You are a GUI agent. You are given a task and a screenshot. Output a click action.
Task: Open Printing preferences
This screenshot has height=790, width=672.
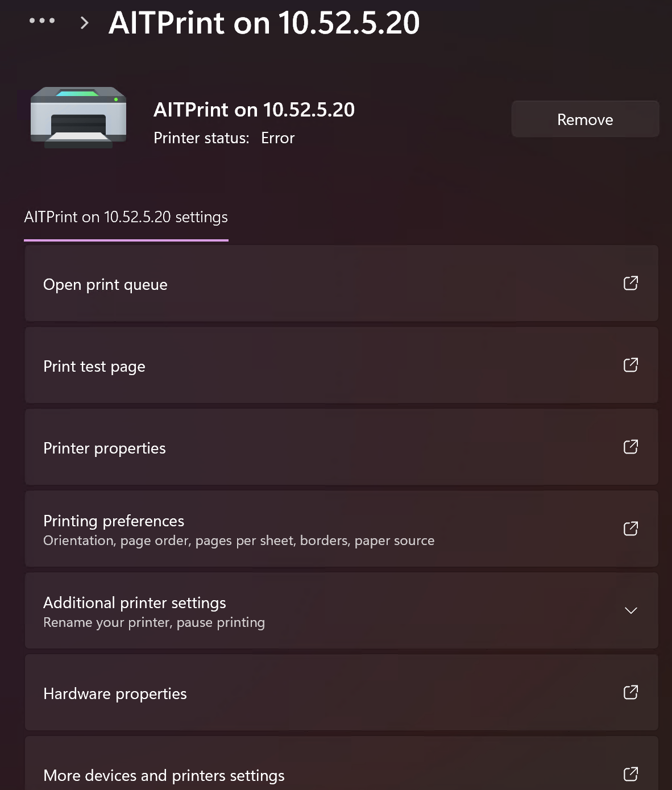pos(114,521)
